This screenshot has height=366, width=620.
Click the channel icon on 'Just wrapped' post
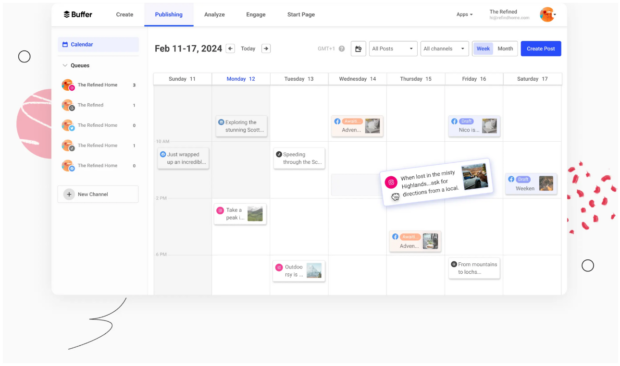tap(163, 154)
